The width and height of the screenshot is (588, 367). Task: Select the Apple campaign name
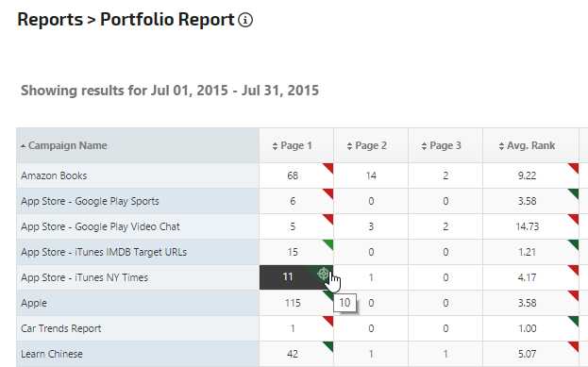point(34,303)
